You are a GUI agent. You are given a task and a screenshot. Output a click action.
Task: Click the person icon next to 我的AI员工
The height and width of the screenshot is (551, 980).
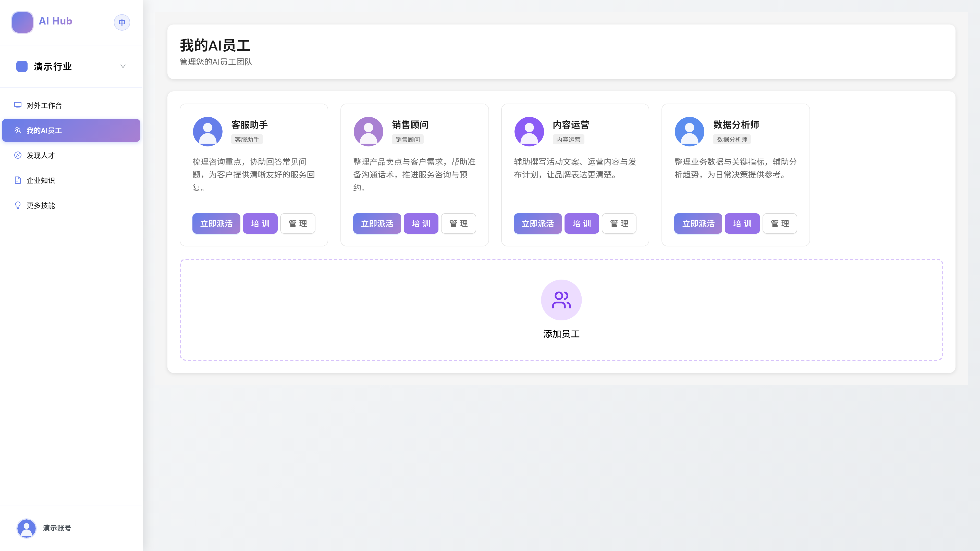18,130
